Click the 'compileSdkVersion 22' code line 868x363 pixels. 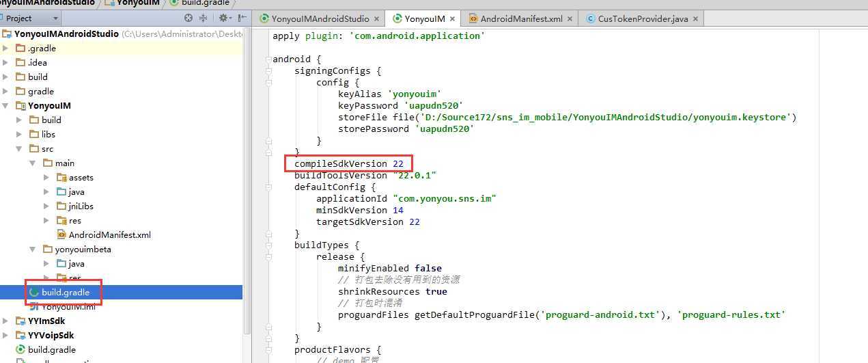click(x=349, y=164)
